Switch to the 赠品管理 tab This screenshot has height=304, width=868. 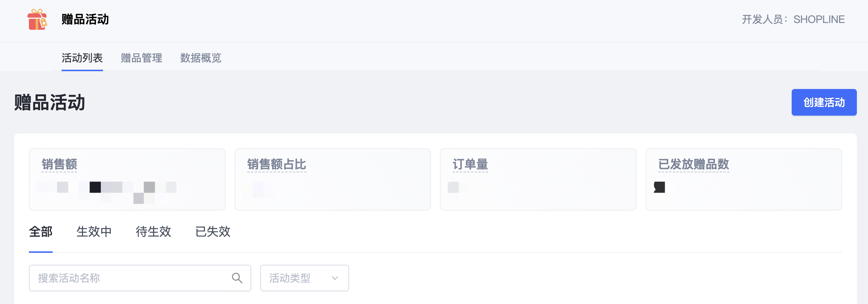click(142, 58)
